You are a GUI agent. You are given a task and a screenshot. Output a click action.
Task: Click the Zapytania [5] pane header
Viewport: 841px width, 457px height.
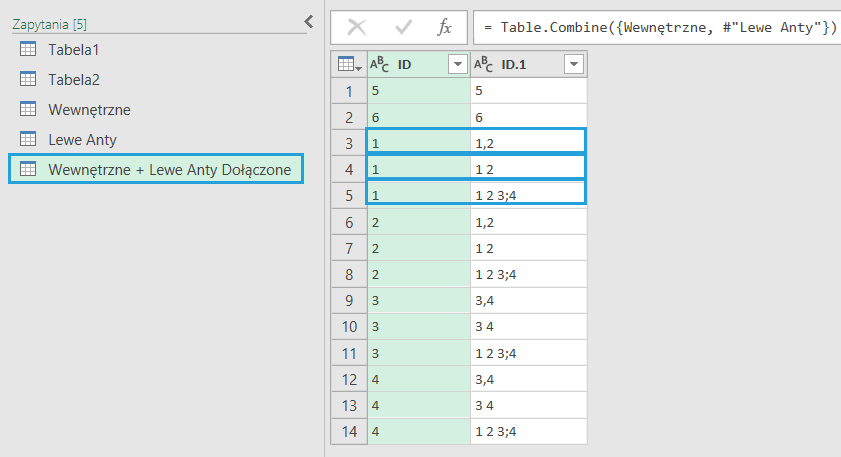pos(50,22)
